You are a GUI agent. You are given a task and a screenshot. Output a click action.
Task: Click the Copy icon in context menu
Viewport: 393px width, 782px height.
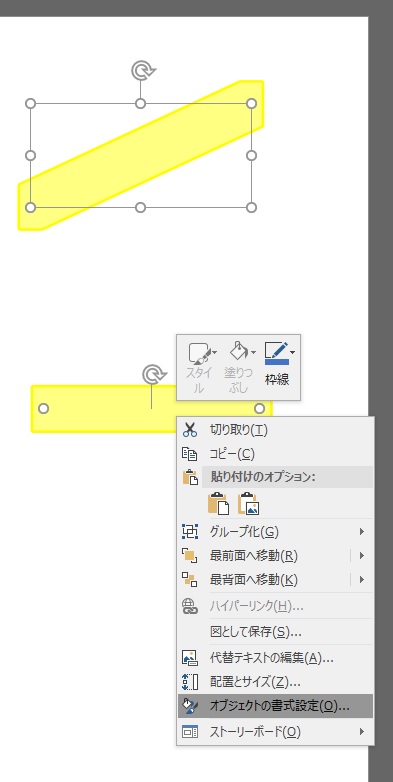tap(190, 454)
